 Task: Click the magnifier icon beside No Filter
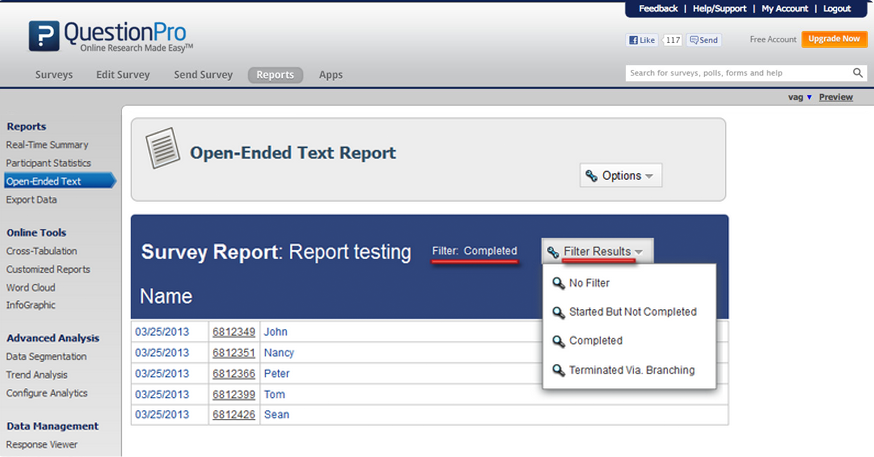click(x=559, y=283)
